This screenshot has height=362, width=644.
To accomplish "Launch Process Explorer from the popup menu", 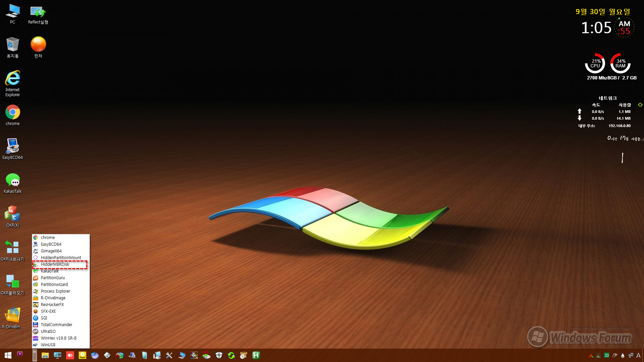I will tap(61, 291).
